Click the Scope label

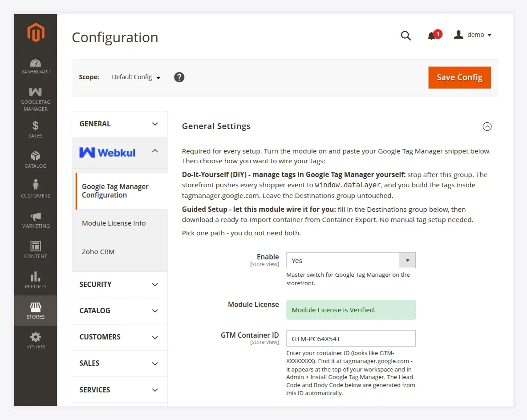pyautogui.click(x=89, y=77)
